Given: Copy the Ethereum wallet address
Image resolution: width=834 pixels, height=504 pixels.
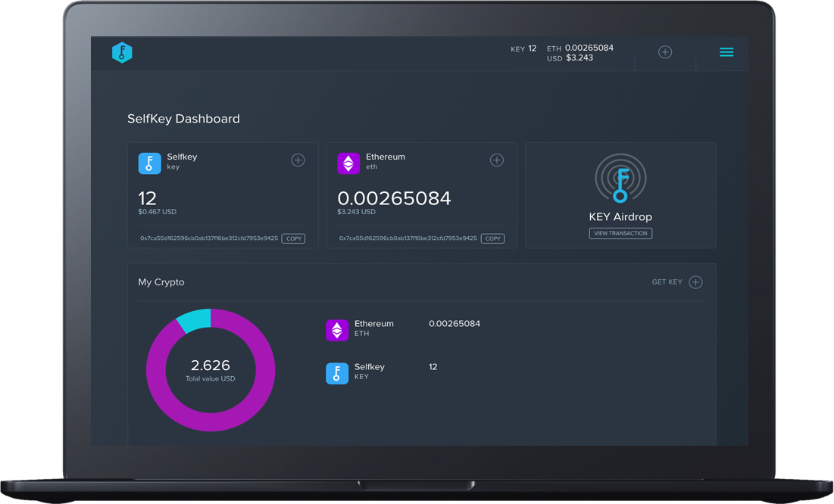Looking at the screenshot, I should tap(492, 238).
